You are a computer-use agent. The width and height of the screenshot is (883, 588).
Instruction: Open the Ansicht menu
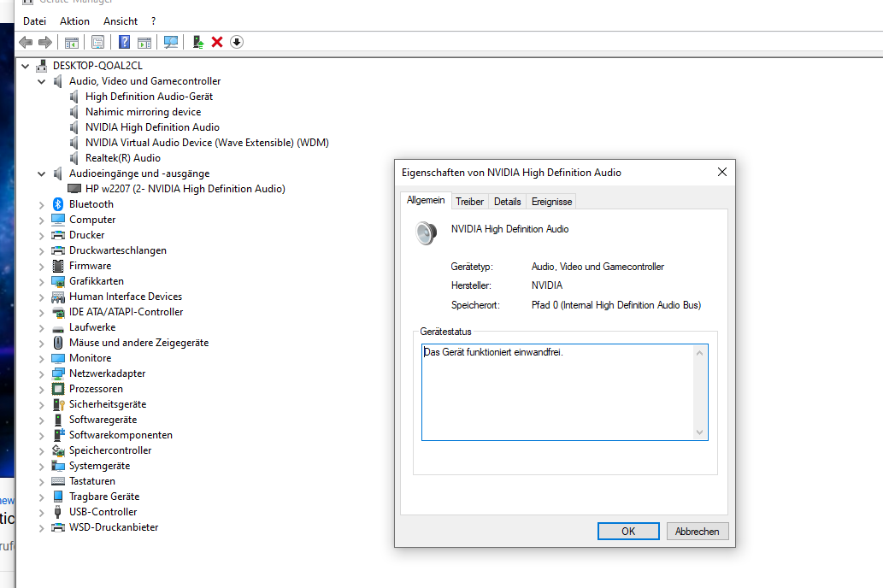(121, 21)
